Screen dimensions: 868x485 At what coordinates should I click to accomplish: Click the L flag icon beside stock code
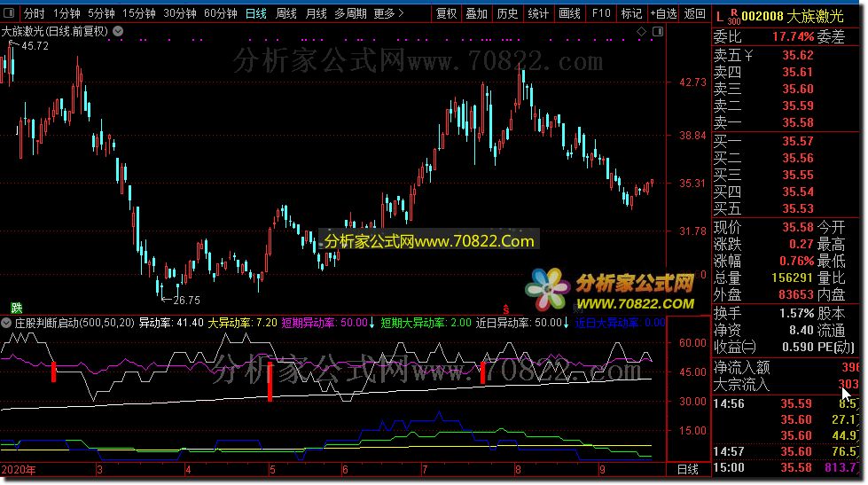coord(719,17)
